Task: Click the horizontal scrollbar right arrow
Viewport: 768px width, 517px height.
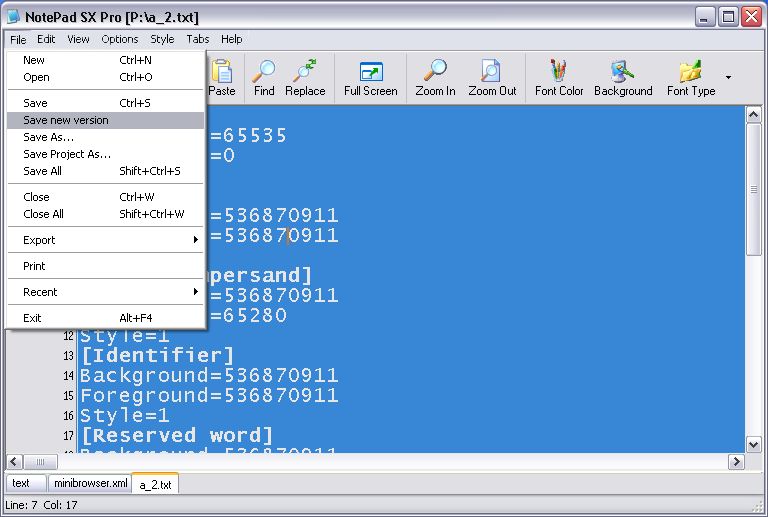Action: coord(736,462)
